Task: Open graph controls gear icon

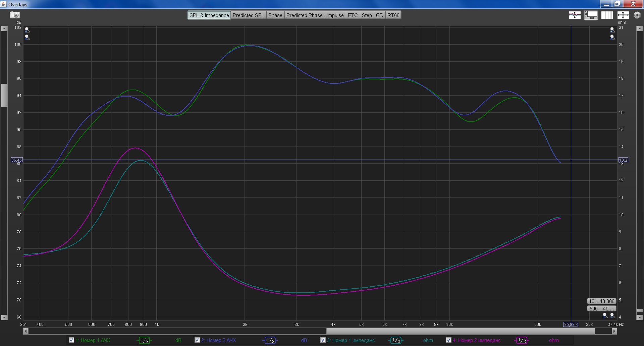Action: pos(637,15)
